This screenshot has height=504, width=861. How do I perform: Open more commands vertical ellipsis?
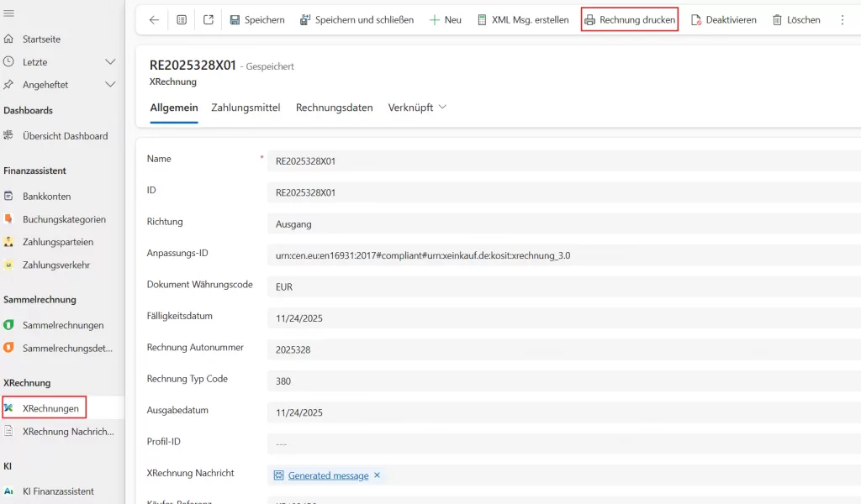click(x=843, y=20)
